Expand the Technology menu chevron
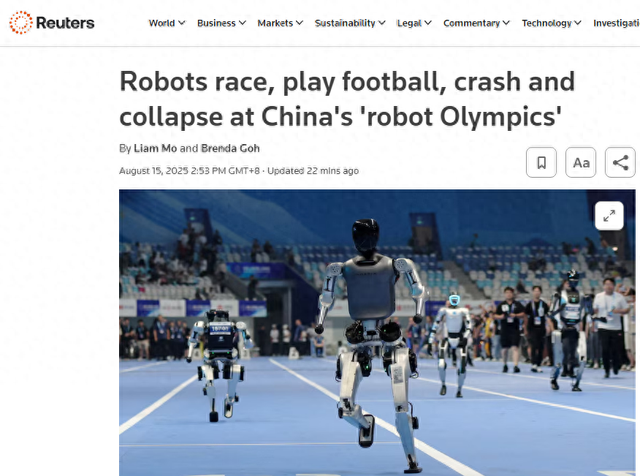This screenshot has height=476, width=640. click(x=578, y=23)
